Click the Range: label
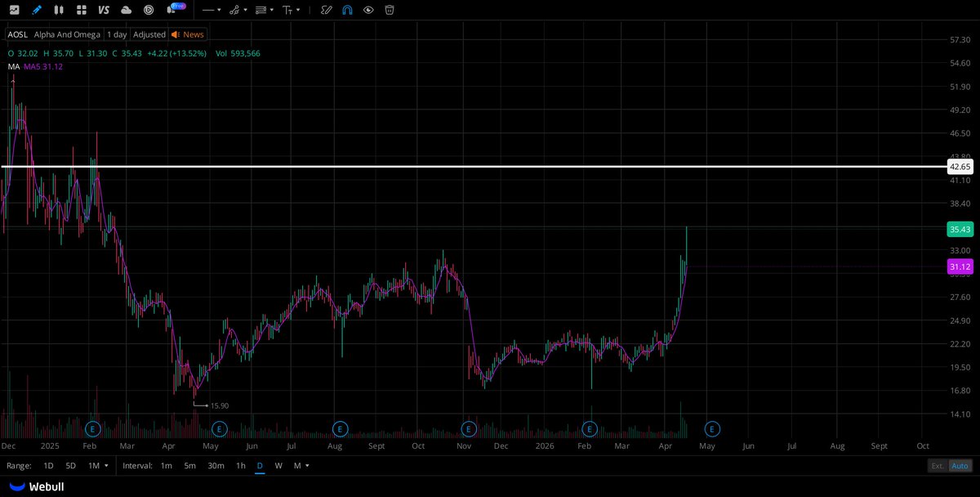The width and height of the screenshot is (980, 497). pyautogui.click(x=20, y=466)
